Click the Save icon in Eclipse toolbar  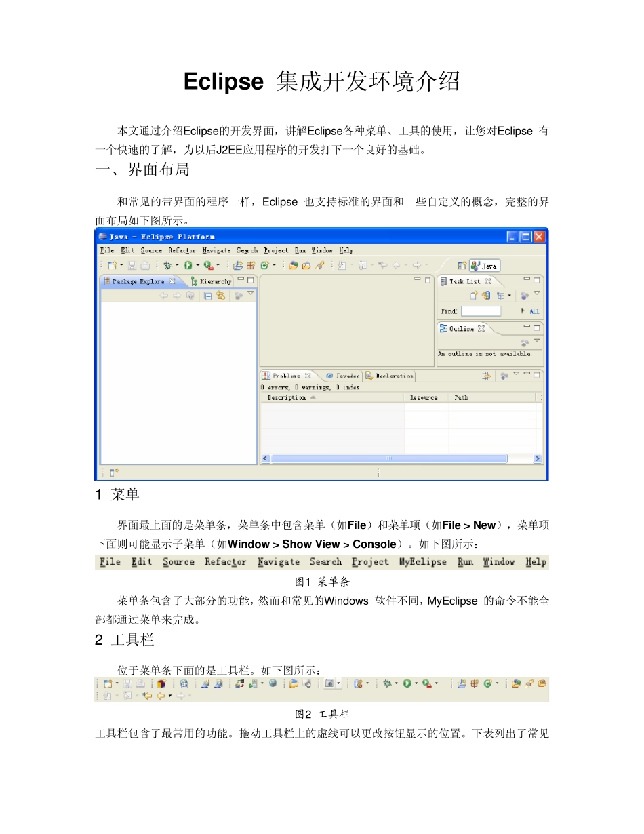tap(132, 266)
